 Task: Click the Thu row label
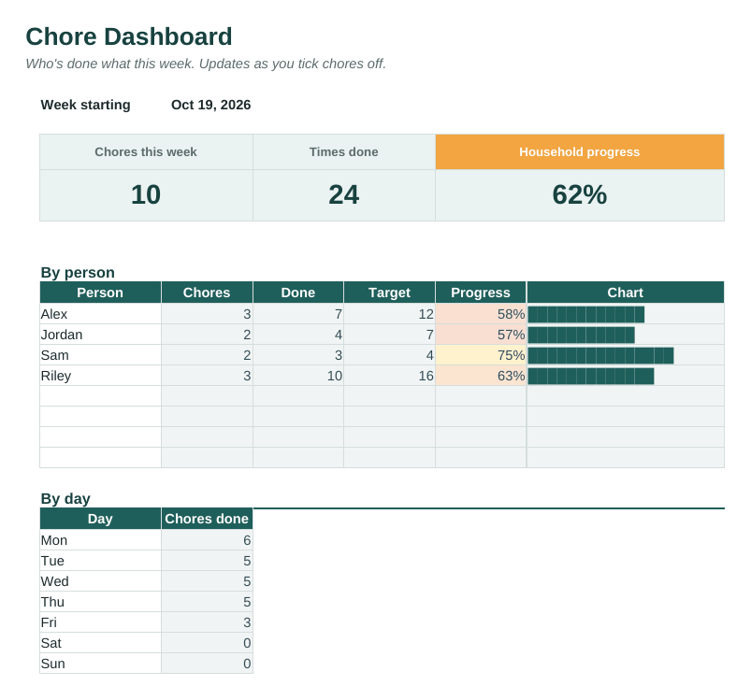[x=101, y=602]
